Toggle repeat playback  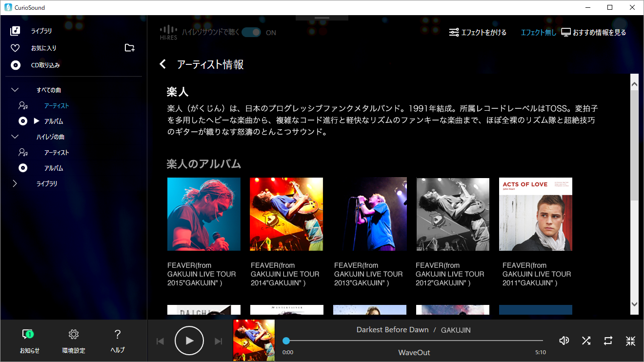click(x=608, y=341)
